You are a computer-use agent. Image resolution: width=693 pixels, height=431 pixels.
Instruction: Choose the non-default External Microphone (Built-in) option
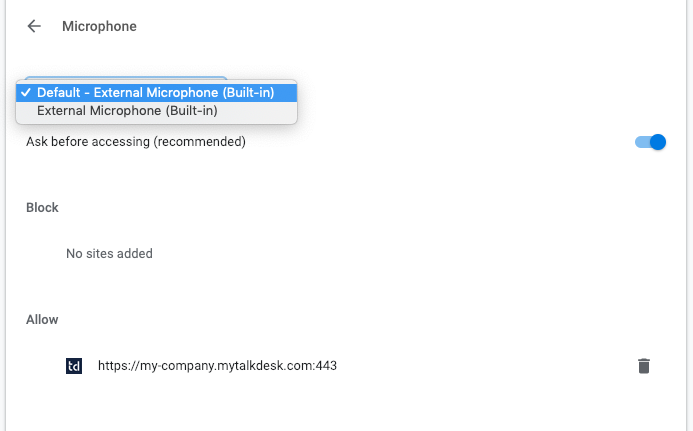[127, 111]
